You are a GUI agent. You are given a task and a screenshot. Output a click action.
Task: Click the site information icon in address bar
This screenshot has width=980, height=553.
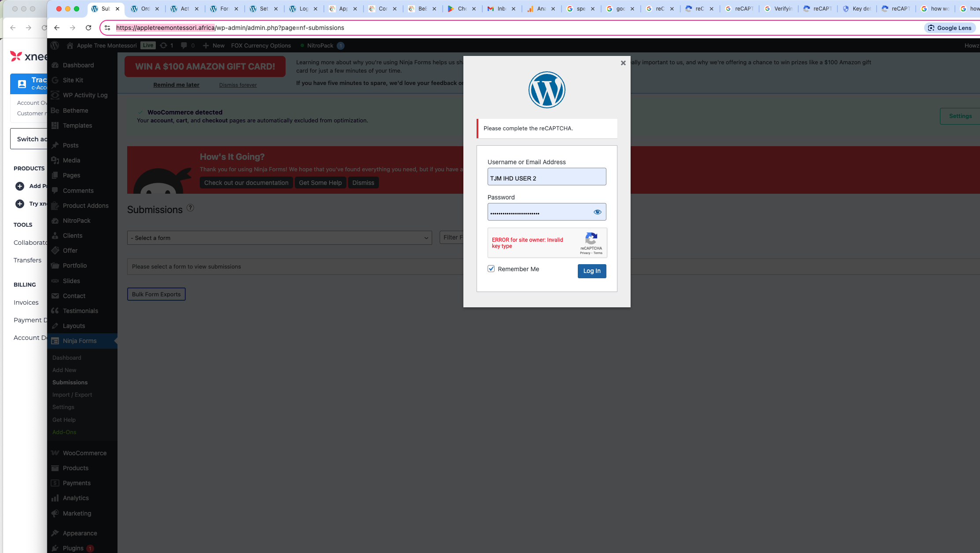click(107, 28)
